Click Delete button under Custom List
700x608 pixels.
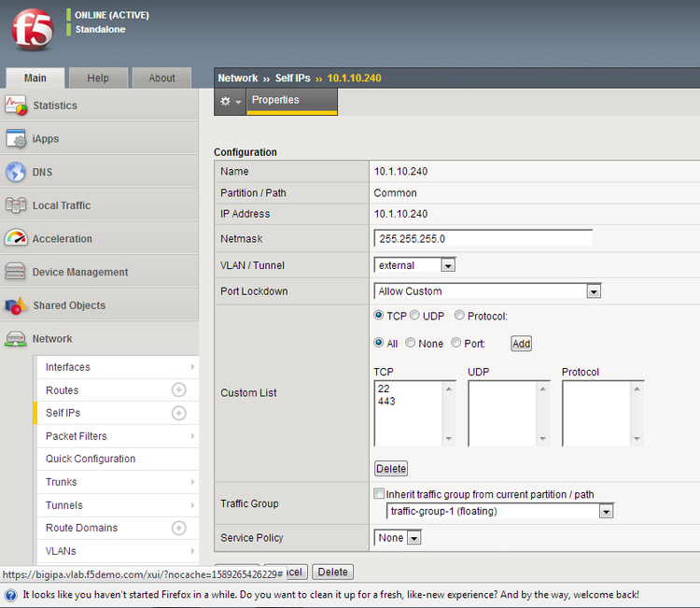pos(391,469)
